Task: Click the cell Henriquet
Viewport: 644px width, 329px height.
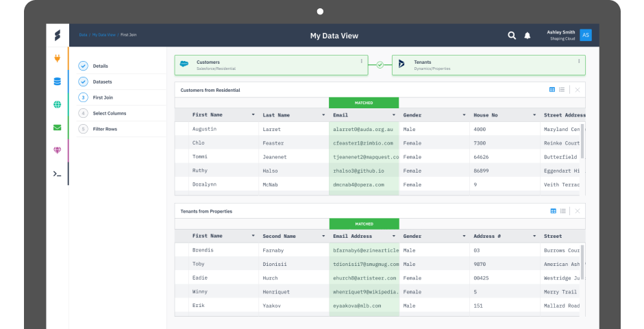Action: point(276,292)
